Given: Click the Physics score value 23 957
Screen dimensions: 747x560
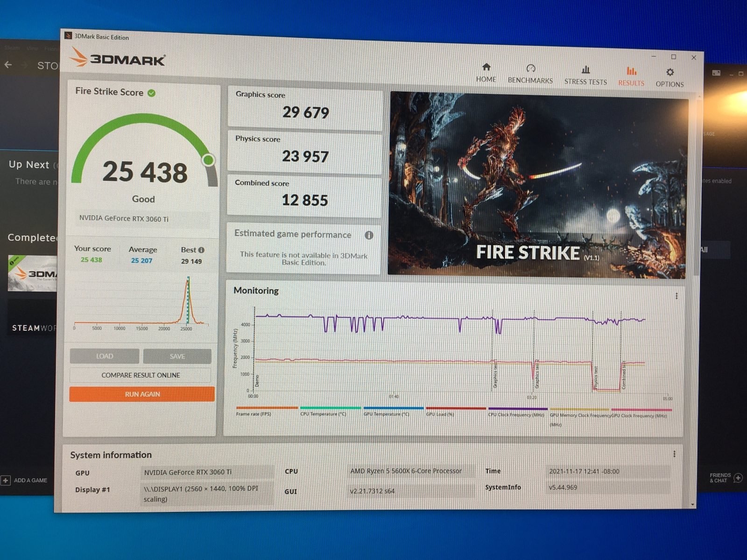Looking at the screenshot, I should (x=305, y=156).
